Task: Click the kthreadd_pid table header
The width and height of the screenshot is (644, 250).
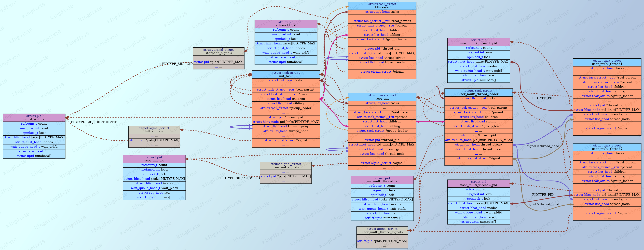Action: tap(286, 24)
